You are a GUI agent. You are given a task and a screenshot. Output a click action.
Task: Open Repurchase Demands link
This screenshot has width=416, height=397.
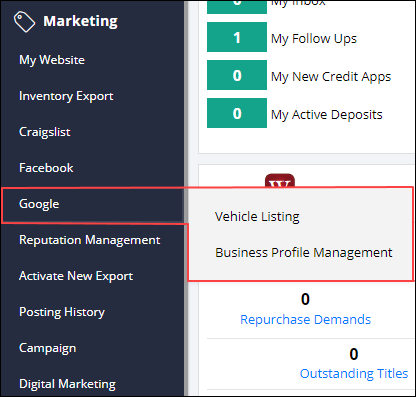[305, 320]
